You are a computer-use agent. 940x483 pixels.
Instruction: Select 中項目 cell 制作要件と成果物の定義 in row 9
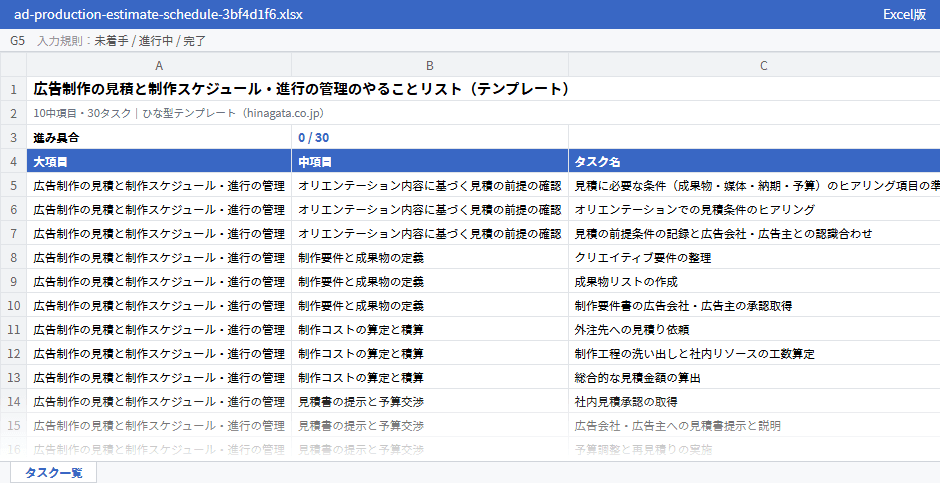[x=430, y=282]
